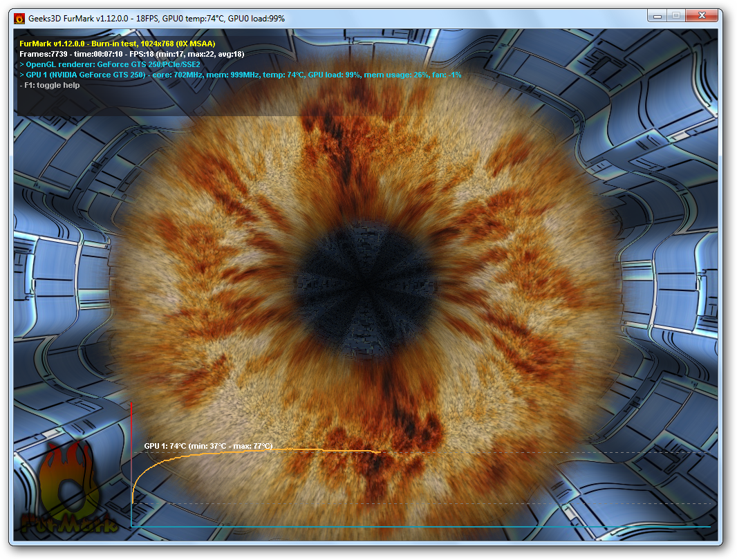Click the end point of the orange temperature line
This screenshot has height=560, width=737.
379,452
